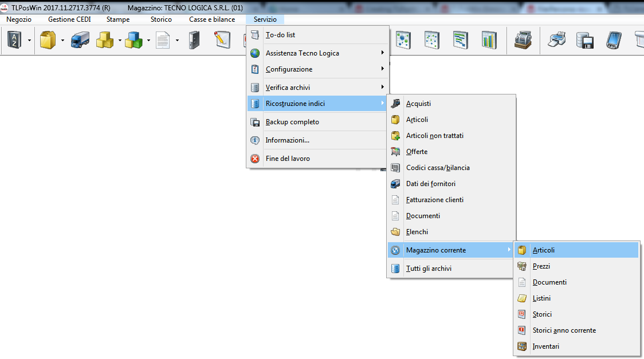Choose Tutti gli archivi to rebuild all indexes
Image resolution: width=644 pixels, height=359 pixels.
pyautogui.click(x=429, y=269)
